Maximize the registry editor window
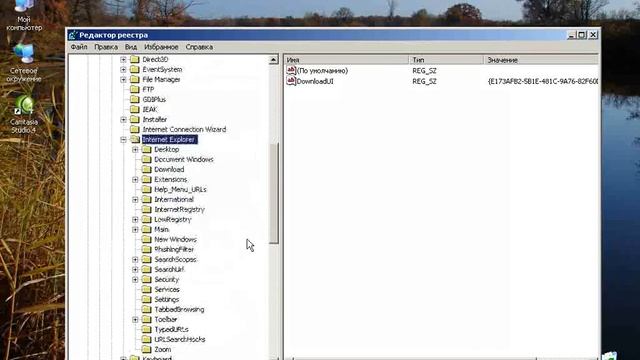This screenshot has width=640, height=360. click(582, 35)
